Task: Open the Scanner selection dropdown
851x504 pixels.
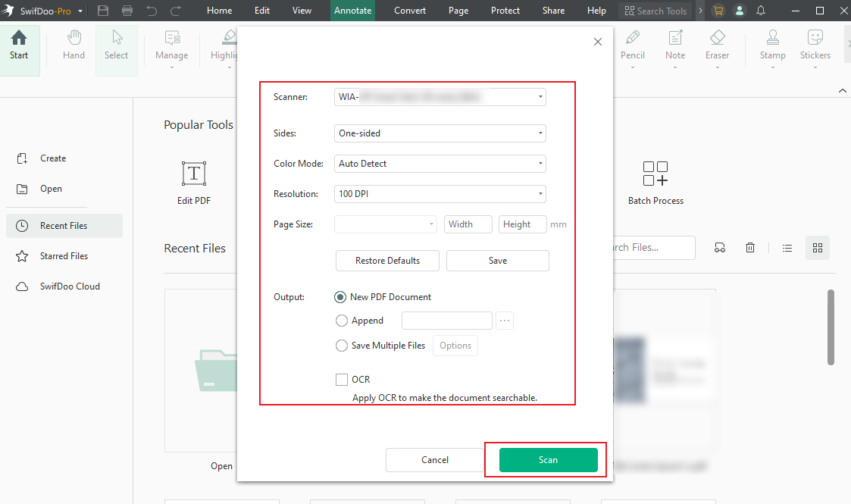Action: tap(540, 97)
